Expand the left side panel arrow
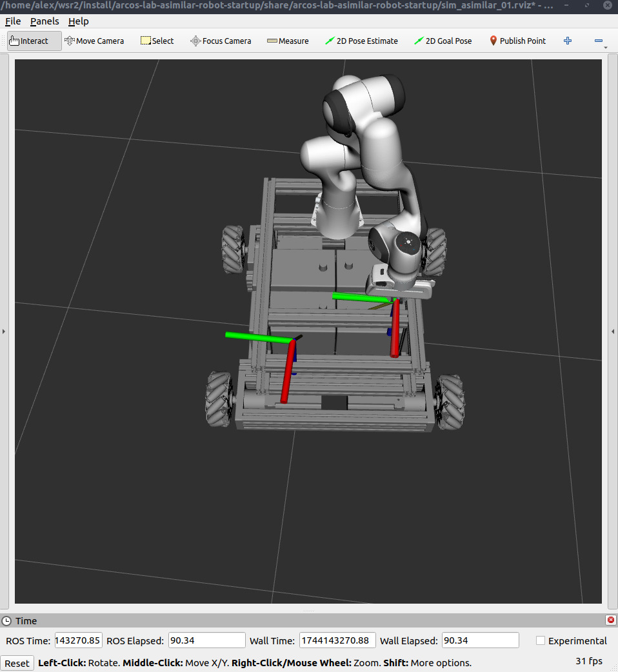The width and height of the screenshot is (618, 672). coord(4,331)
